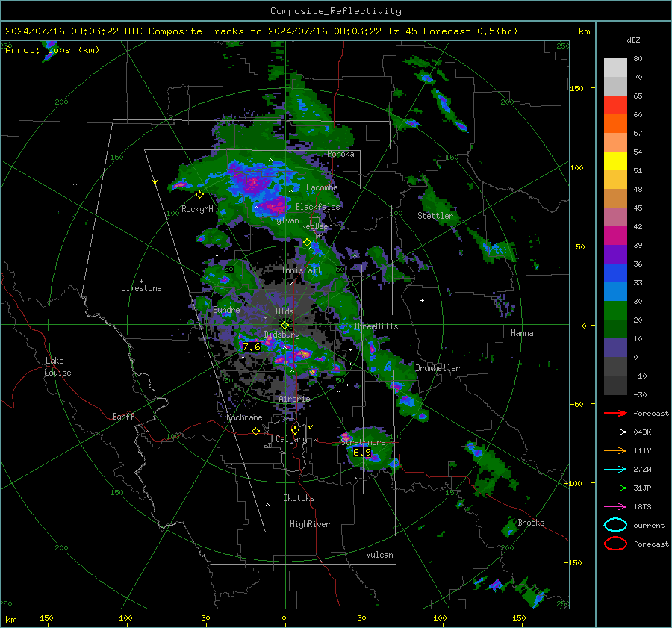The image size is (672, 628).
Task: Click the red forecast ellipse symbol
Action: click(615, 544)
